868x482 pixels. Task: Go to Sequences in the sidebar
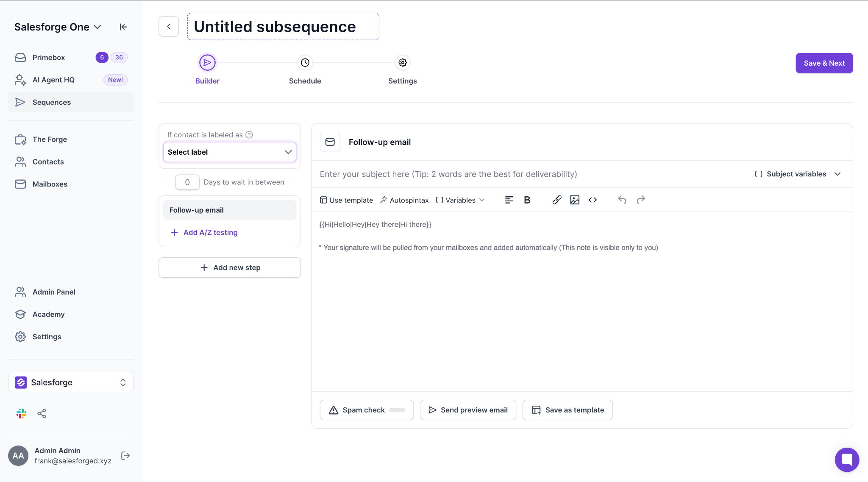coord(71,102)
